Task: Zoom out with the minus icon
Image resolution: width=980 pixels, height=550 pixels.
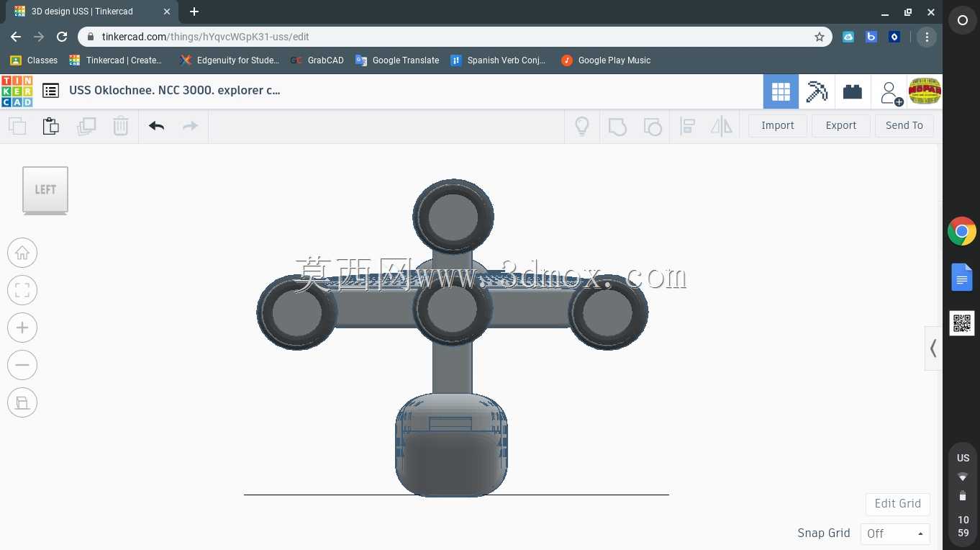Action: pos(22,365)
